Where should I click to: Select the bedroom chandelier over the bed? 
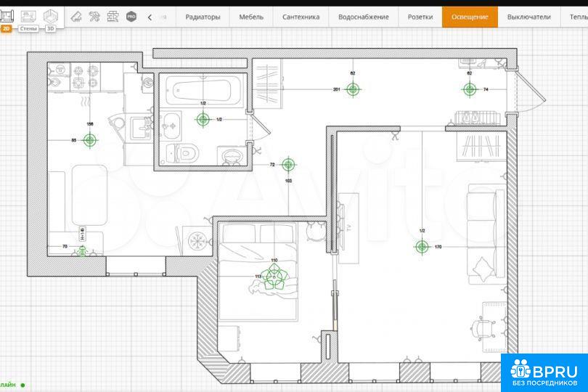274,277
